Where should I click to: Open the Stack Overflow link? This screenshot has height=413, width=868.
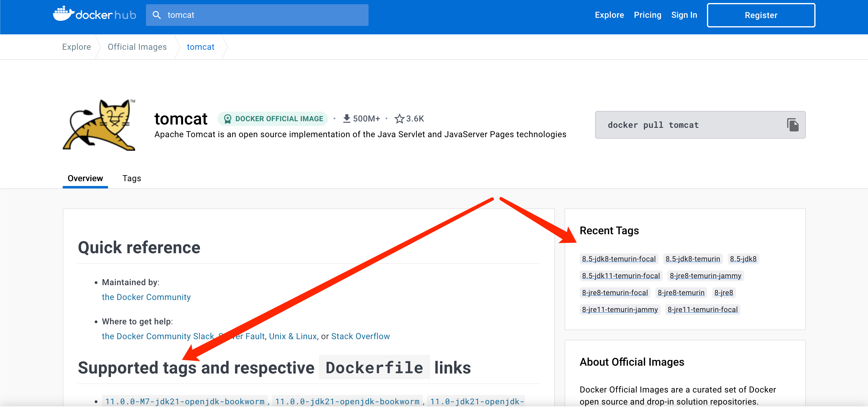tap(360, 336)
